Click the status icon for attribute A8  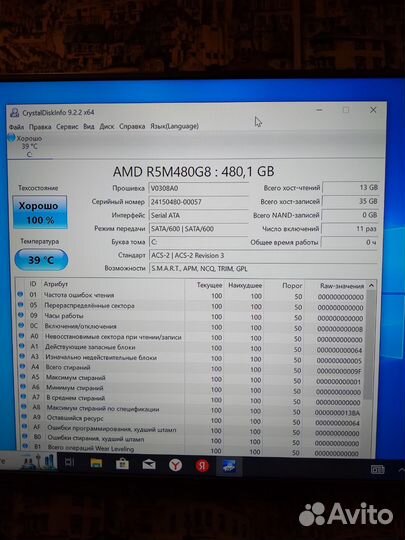pyautogui.click(x=24, y=407)
